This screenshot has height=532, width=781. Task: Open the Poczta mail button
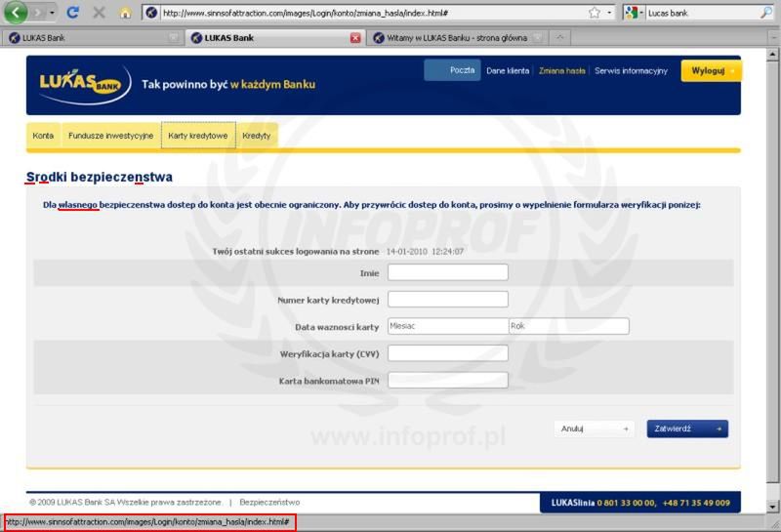452,70
